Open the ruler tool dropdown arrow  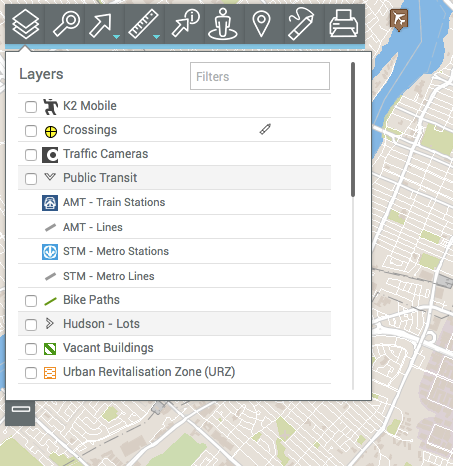156,37
